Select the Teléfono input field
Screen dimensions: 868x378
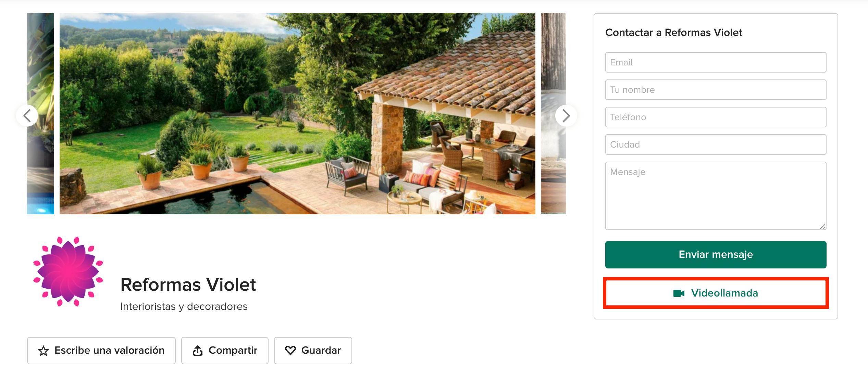[x=716, y=117]
